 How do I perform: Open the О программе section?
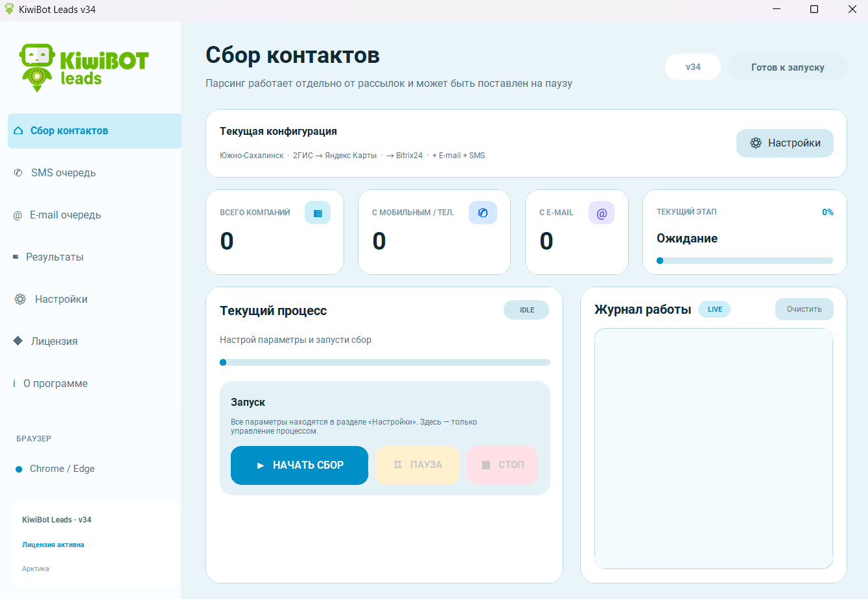[x=95, y=384]
